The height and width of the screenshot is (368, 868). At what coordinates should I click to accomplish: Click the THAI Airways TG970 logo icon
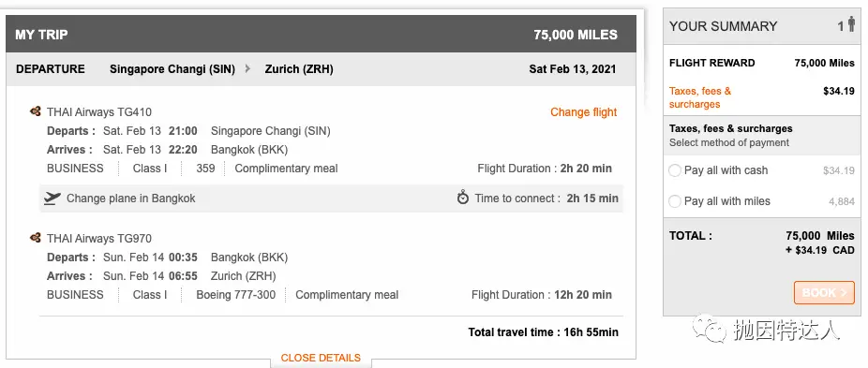coord(36,239)
